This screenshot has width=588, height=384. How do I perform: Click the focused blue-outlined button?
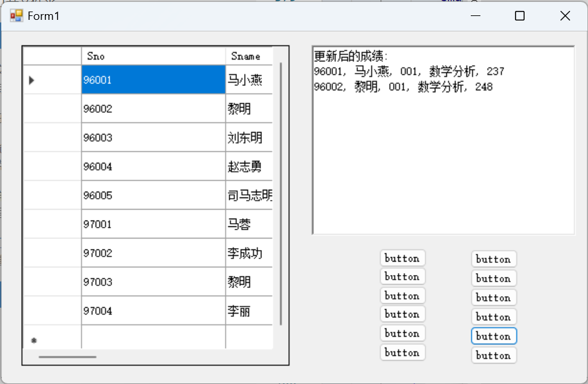(x=494, y=336)
